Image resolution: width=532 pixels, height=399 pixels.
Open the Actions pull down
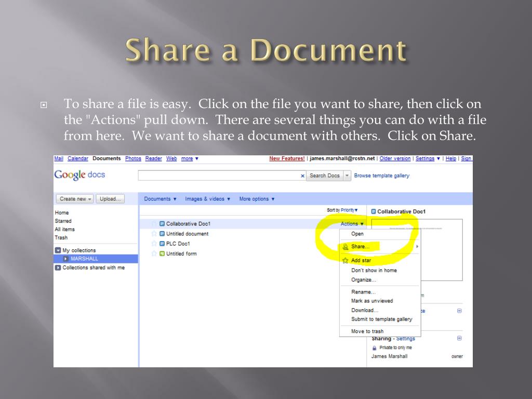coord(352,223)
